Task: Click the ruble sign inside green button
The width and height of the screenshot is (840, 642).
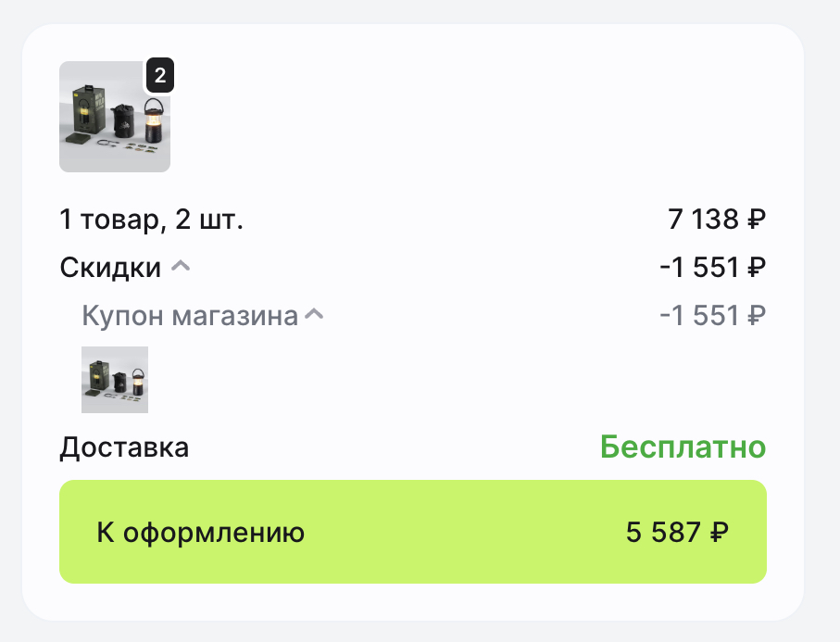Action: point(719,534)
